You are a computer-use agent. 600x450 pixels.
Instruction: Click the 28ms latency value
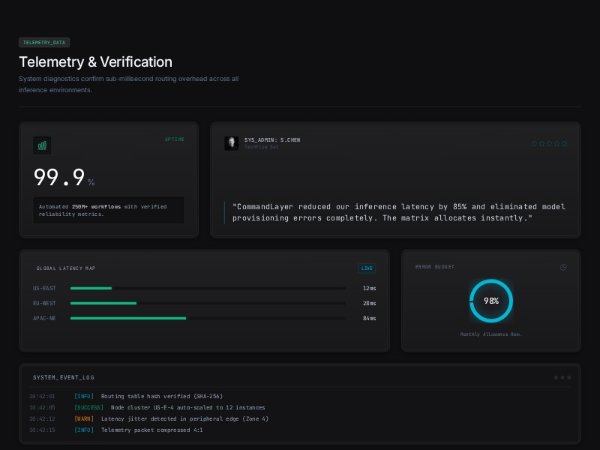tap(369, 303)
